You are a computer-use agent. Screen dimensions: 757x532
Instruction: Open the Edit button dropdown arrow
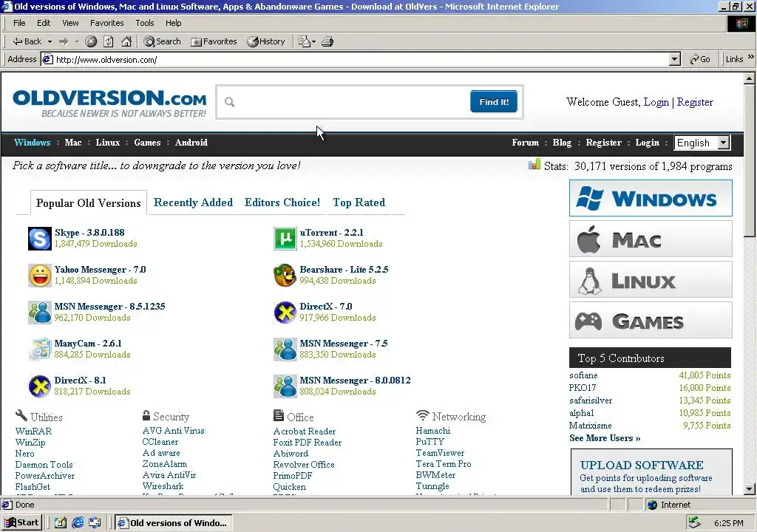coord(313,42)
